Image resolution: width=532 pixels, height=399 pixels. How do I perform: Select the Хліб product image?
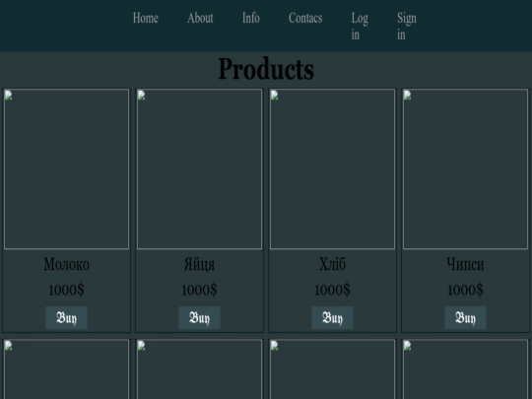[333, 169]
